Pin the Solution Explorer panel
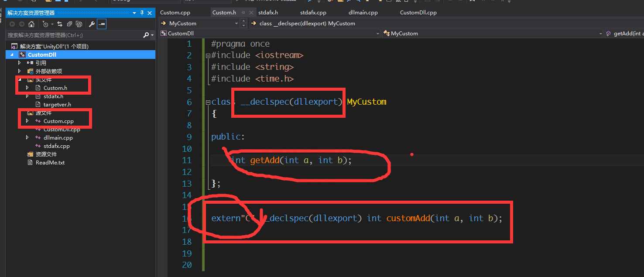 [x=142, y=13]
